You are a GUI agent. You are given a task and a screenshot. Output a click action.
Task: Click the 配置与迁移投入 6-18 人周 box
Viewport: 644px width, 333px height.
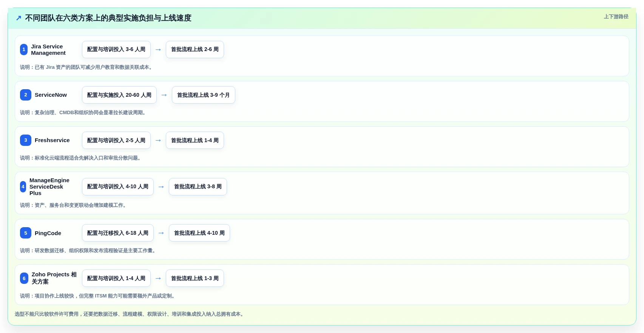(118, 233)
